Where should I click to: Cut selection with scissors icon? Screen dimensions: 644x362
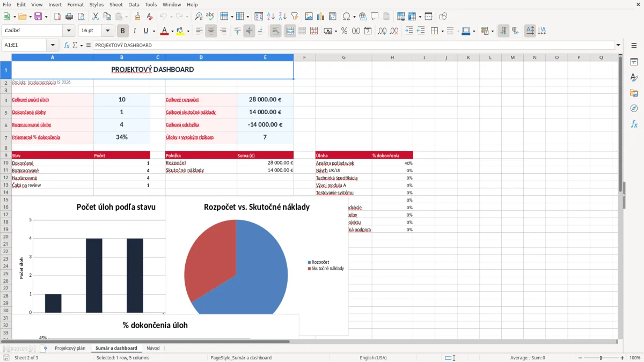coord(95,17)
